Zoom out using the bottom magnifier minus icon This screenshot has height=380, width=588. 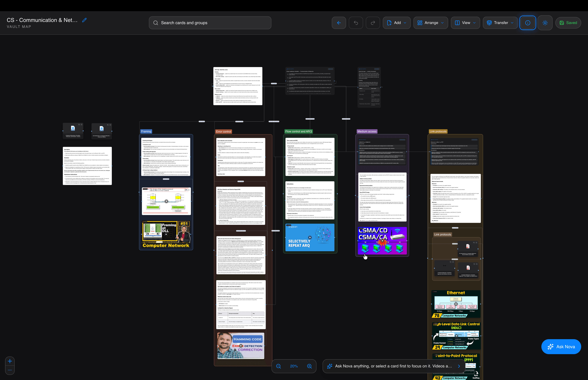point(279,366)
